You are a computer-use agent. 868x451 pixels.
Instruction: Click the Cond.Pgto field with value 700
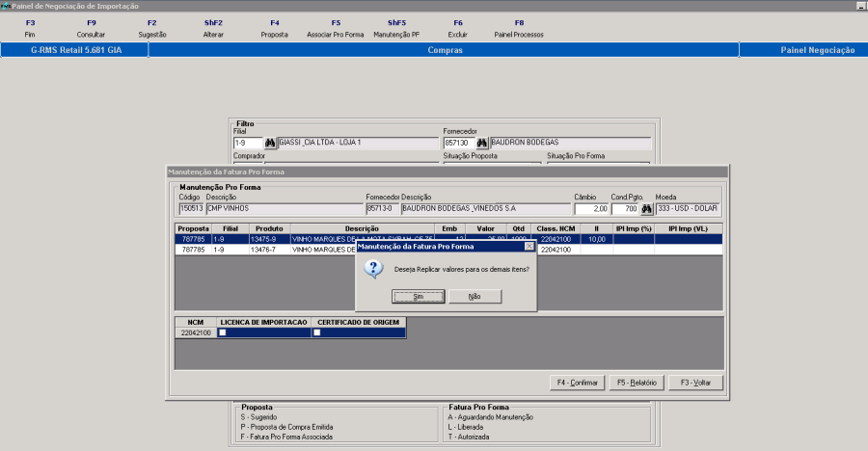pyautogui.click(x=625, y=209)
